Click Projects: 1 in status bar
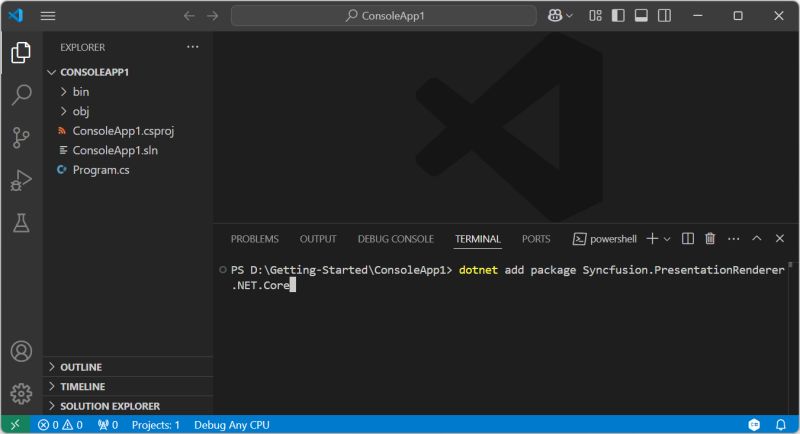Screen dimensions: 800x434 coord(156,425)
